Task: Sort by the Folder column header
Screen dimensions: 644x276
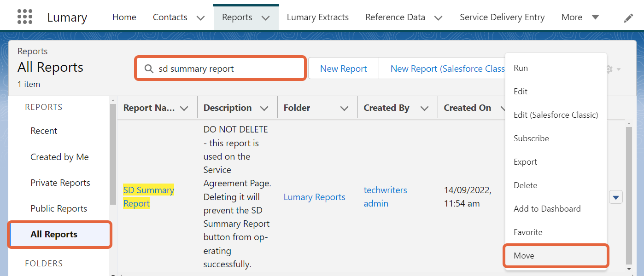Action: click(x=297, y=108)
